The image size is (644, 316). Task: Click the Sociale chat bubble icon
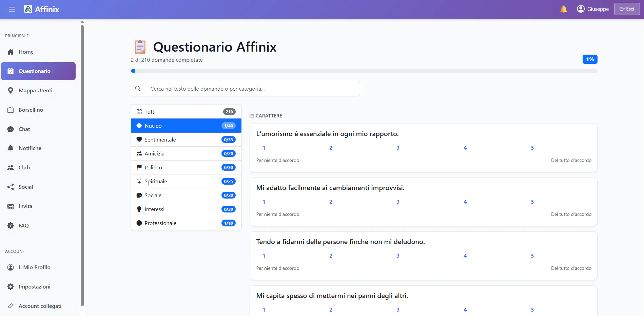click(x=139, y=195)
